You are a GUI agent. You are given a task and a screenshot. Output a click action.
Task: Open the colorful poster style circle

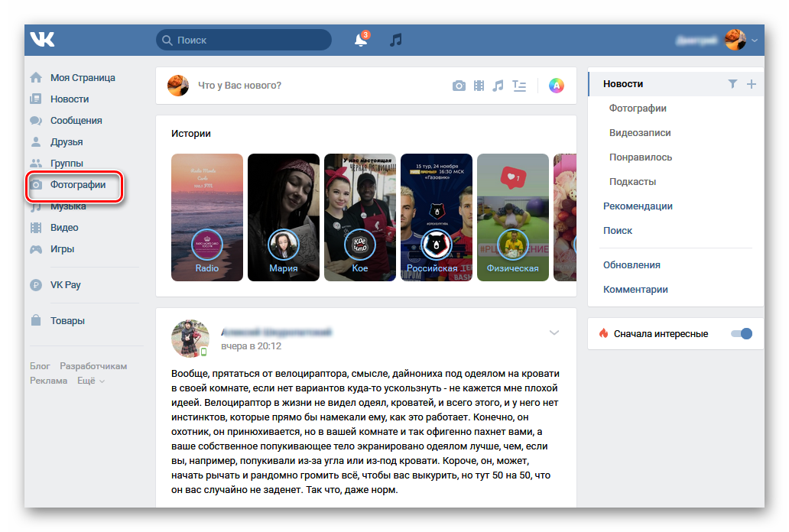click(x=557, y=86)
